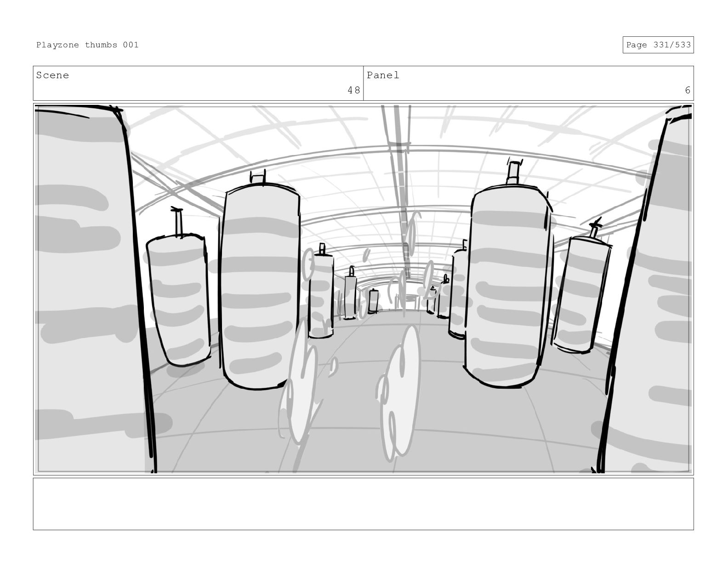Click the 'Scene' label
This screenshot has height=563, width=728.
click(52, 75)
